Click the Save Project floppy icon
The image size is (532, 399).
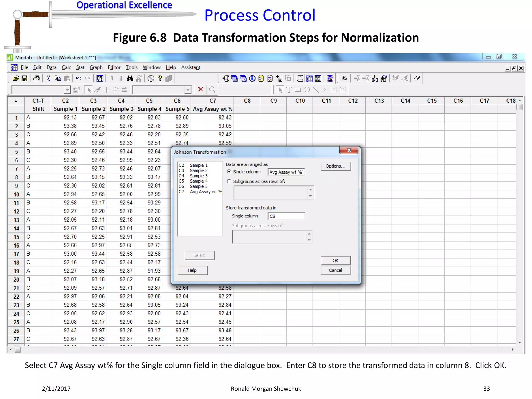(24, 78)
